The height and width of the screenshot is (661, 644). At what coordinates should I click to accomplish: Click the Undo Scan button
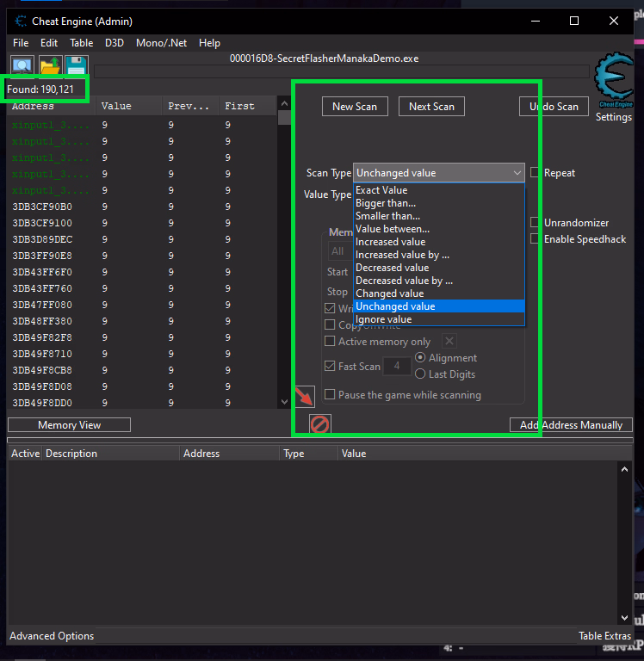click(x=554, y=106)
